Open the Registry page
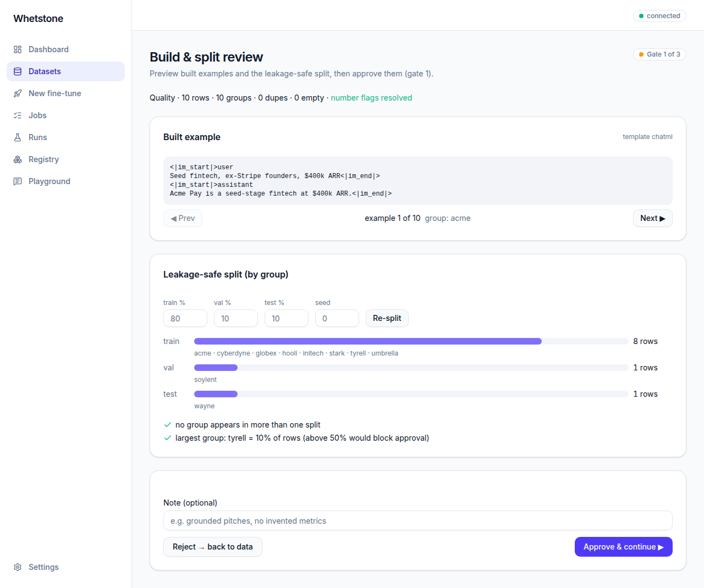 65,159
